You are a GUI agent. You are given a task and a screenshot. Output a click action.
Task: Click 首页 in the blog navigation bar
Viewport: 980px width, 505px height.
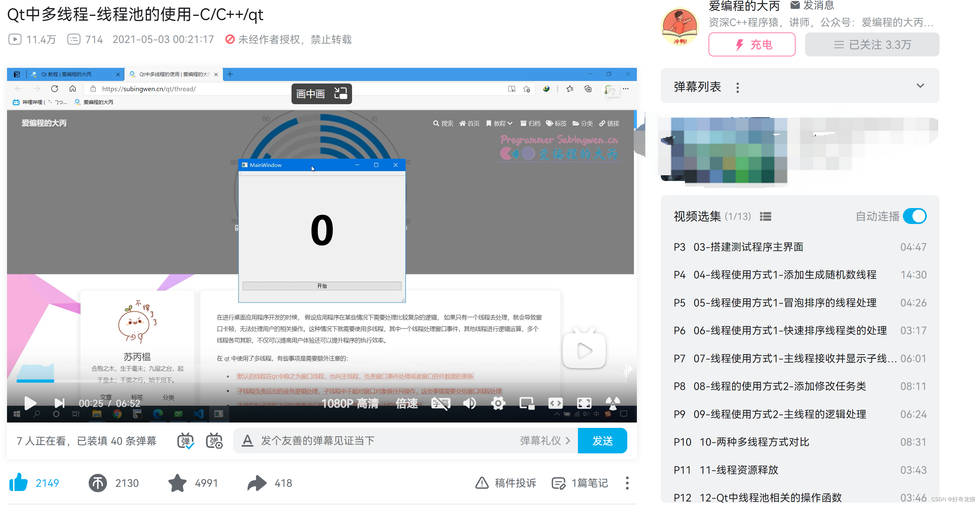click(x=470, y=123)
